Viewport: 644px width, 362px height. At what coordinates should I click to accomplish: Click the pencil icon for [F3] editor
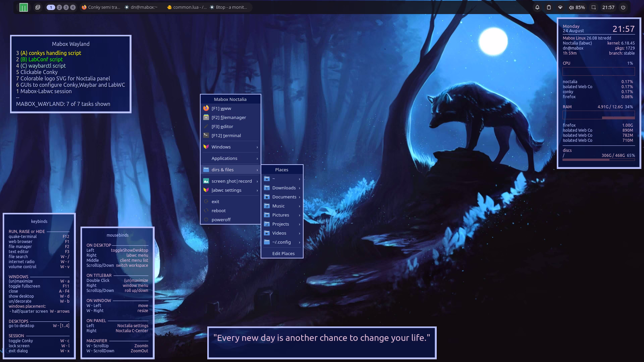click(206, 126)
